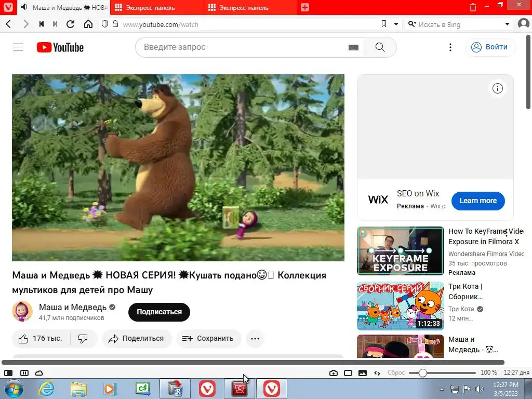532x399 pixels.
Task: Open the YouTube hamburger guide menu
Action: [18, 47]
